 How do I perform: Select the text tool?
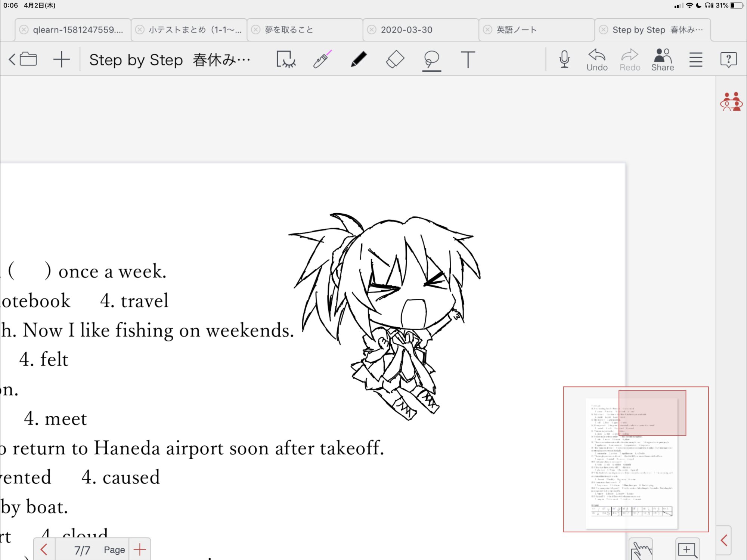coord(467,59)
